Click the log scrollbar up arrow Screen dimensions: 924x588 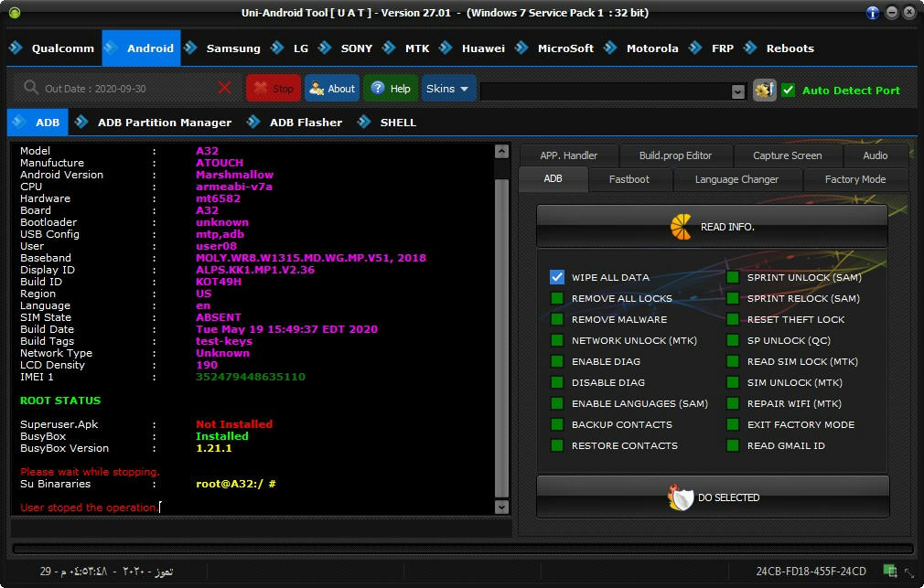pos(501,152)
